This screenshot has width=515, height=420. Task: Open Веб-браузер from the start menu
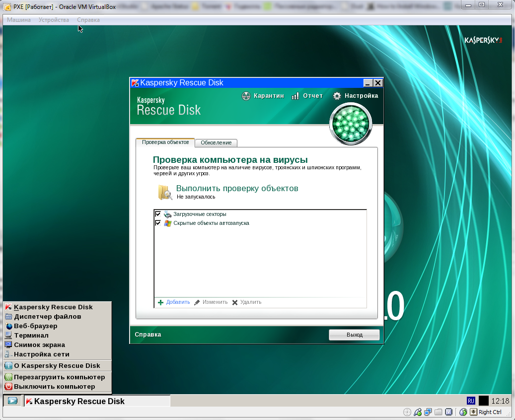click(58, 326)
